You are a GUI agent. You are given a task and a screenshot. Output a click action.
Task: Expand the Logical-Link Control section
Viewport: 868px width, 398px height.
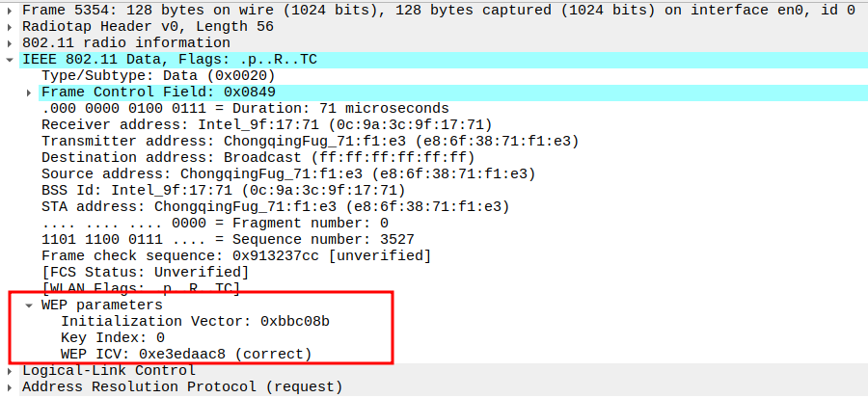click(x=11, y=371)
